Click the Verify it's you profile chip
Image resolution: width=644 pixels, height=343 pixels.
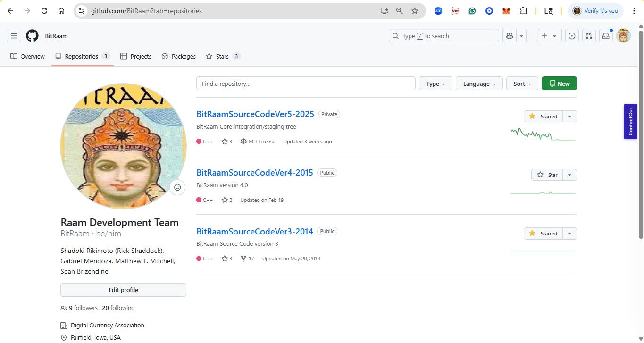[x=595, y=11]
